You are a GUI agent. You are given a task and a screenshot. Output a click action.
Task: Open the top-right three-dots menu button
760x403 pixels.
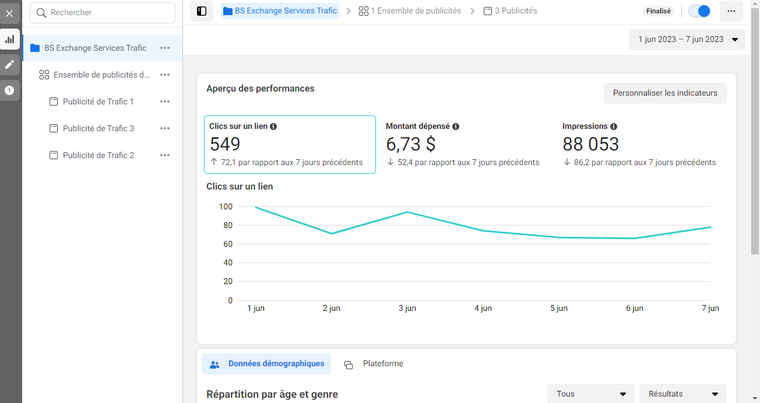pos(731,11)
